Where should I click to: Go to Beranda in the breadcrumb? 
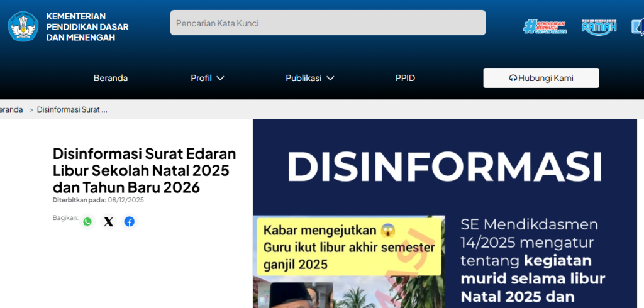click(x=11, y=109)
